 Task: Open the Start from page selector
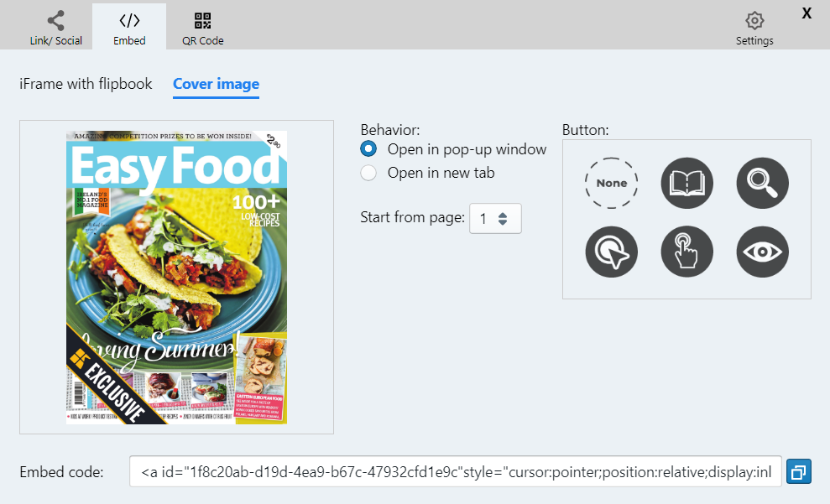tap(495, 218)
